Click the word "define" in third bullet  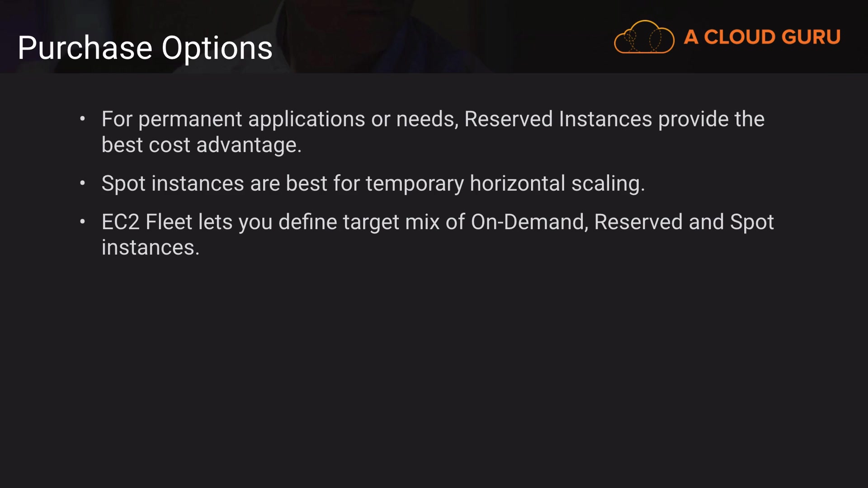307,222
